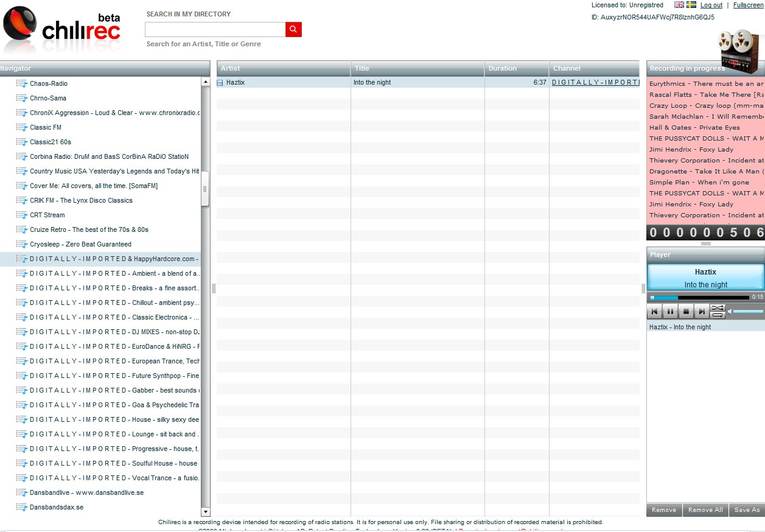This screenshot has height=532, width=765.
Task: Adjust the Player volume slider
Action: click(748, 311)
